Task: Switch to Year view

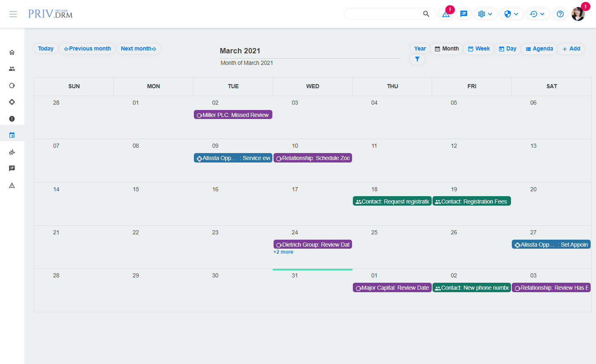Action: (420, 49)
